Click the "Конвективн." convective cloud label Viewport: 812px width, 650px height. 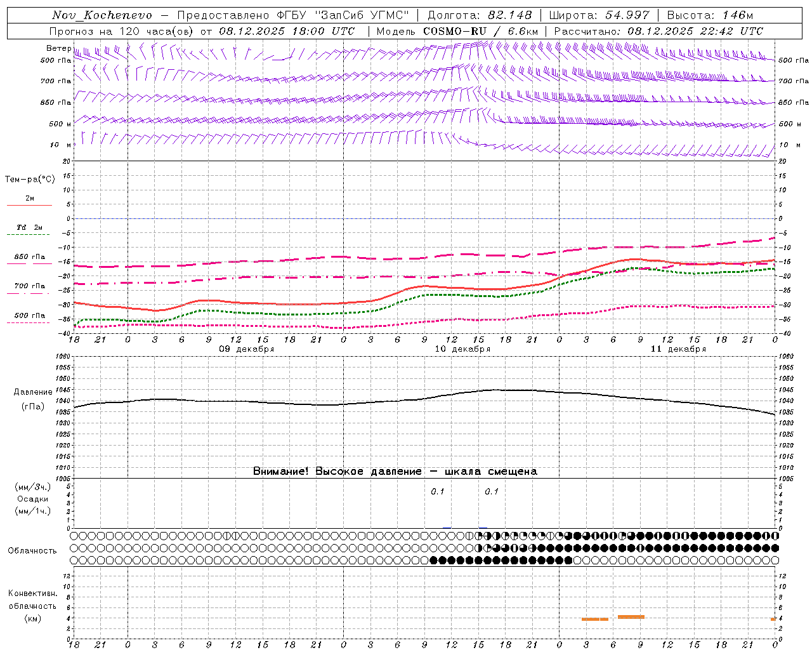33,594
